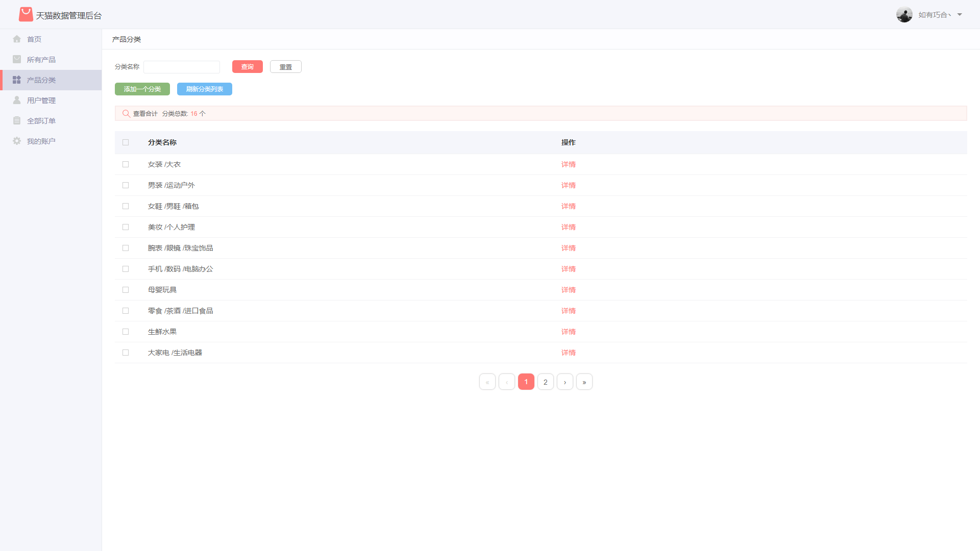
Task: Click the gear icon beside 我的账户
Action: 17,141
